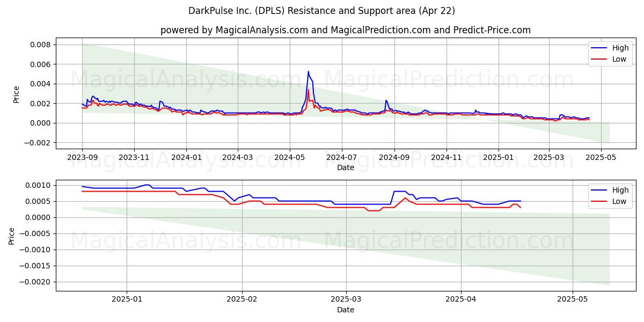
Task: Click the 'Date' axis label under top chart
Action: 346,167
